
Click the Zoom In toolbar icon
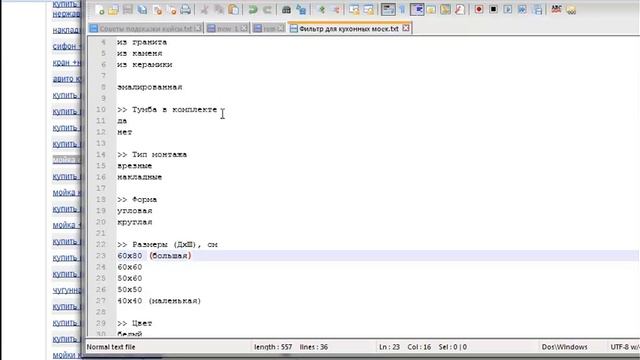(321, 9)
